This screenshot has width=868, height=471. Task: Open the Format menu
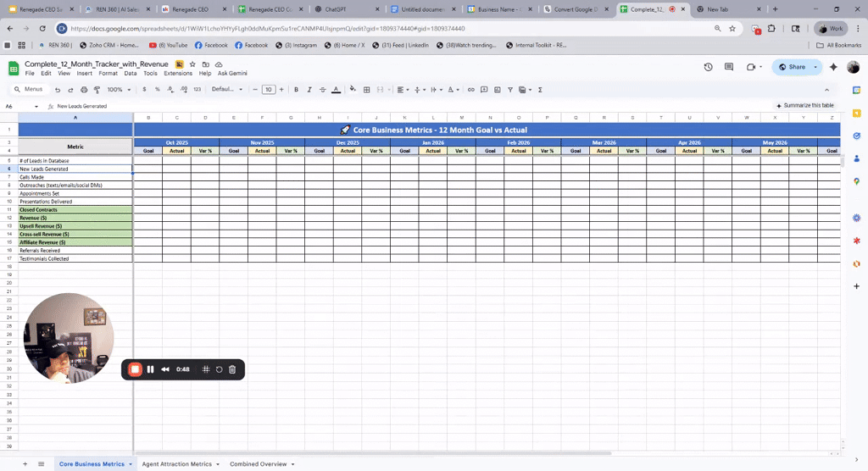tap(108, 73)
